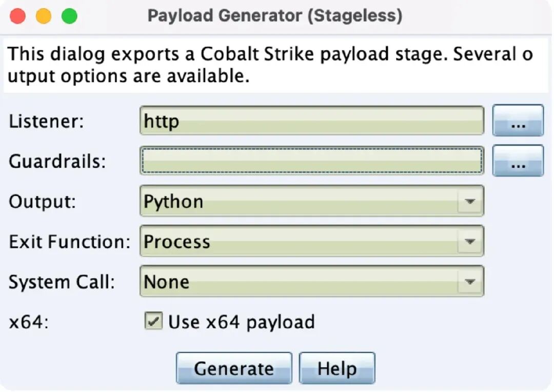
Task: Click the Guardrails browse ellipsis button
Action: (x=518, y=161)
